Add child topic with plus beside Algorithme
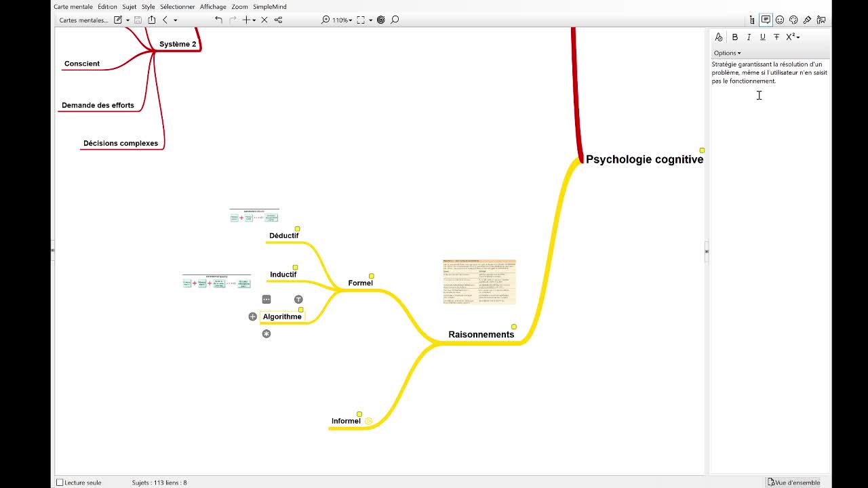The image size is (868, 488). pyautogui.click(x=252, y=317)
